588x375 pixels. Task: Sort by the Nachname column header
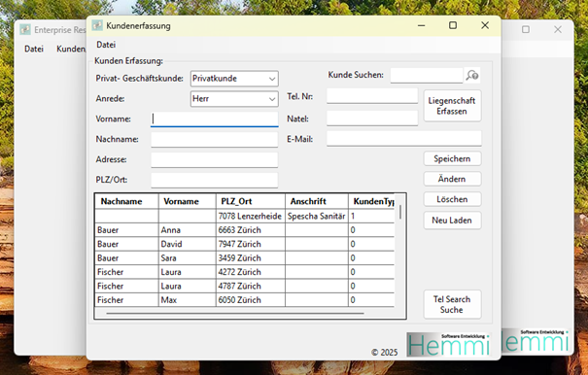(x=126, y=201)
